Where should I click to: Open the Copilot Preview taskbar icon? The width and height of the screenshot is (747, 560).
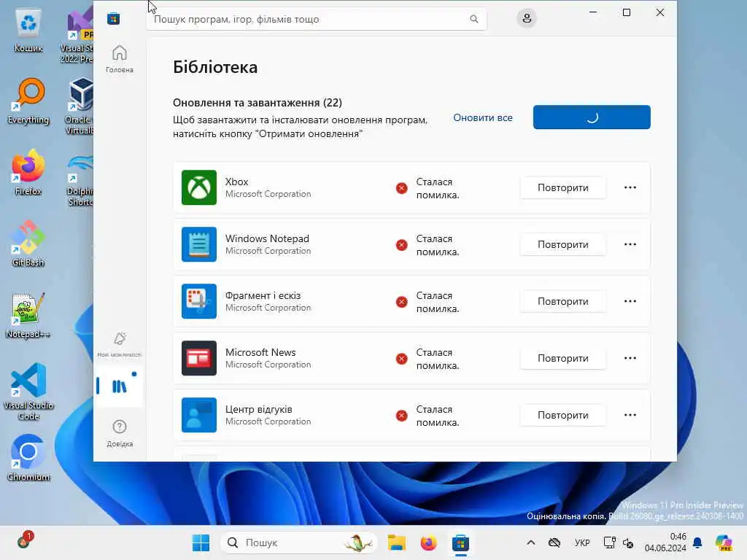tap(724, 542)
